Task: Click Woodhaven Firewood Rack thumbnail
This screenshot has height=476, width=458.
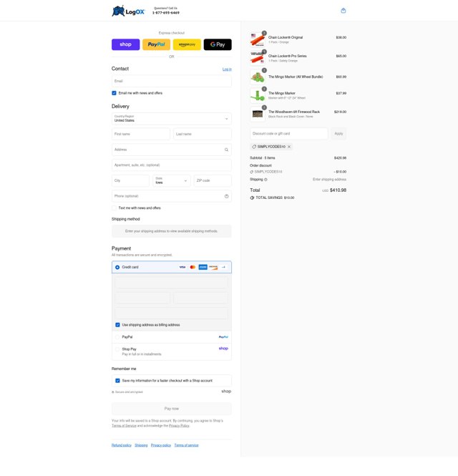Action: click(x=258, y=114)
